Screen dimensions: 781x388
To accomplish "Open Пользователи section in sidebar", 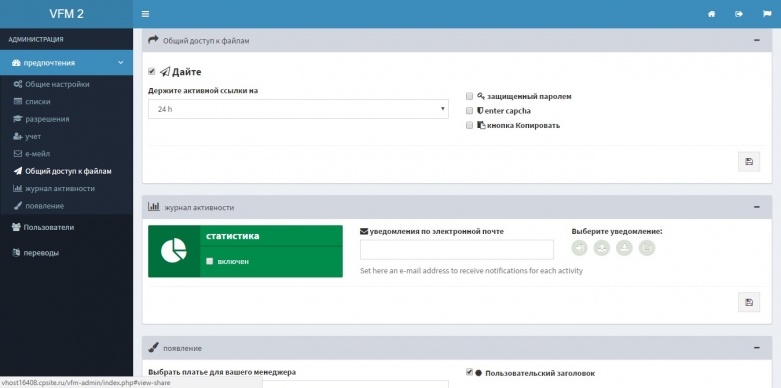I will click(x=49, y=227).
